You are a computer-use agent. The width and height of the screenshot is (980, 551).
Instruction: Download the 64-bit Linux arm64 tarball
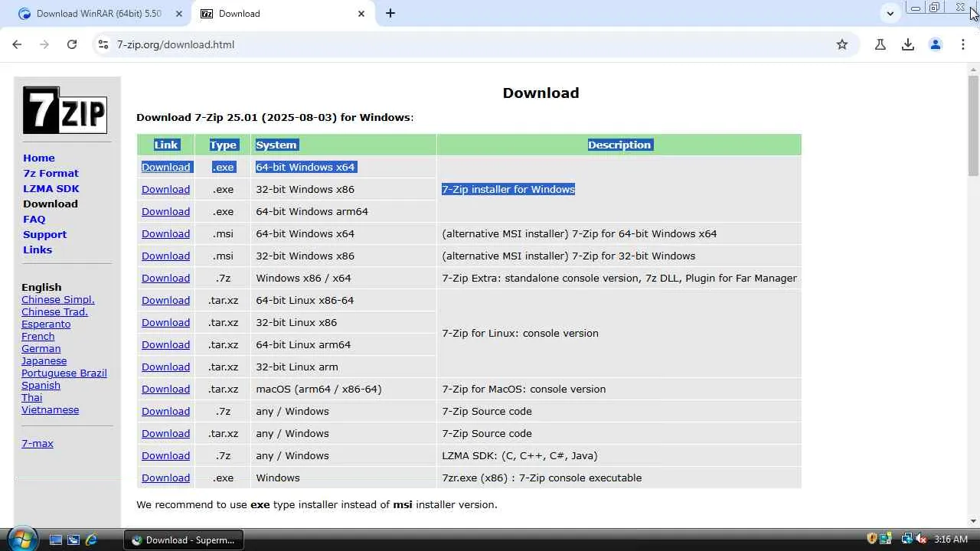(x=165, y=344)
